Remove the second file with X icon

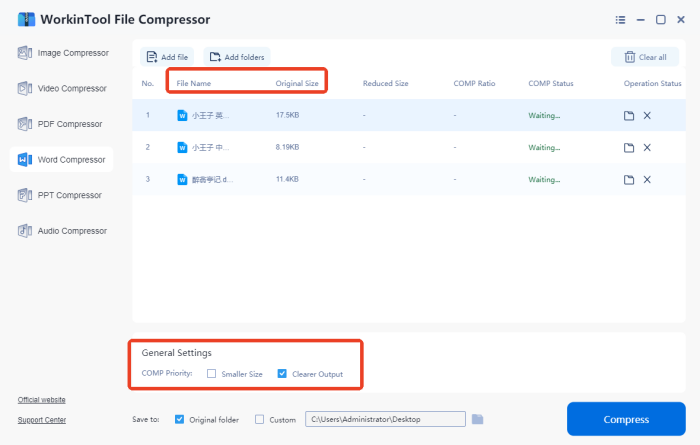click(647, 148)
